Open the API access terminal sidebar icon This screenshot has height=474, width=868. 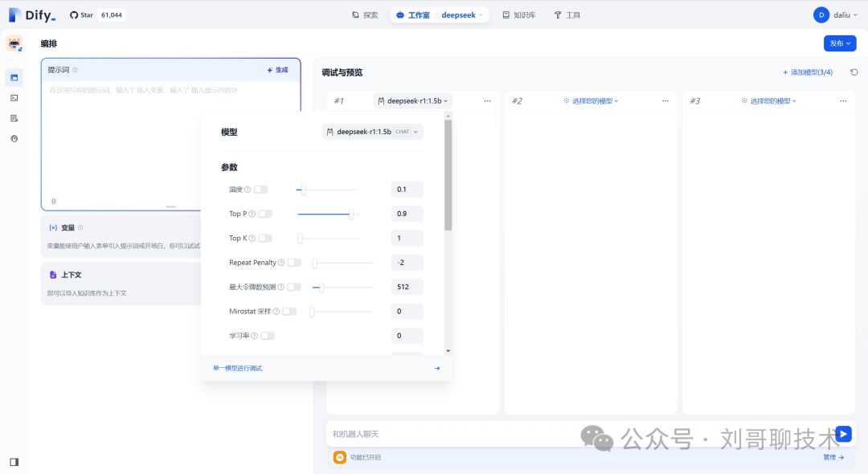(x=14, y=98)
